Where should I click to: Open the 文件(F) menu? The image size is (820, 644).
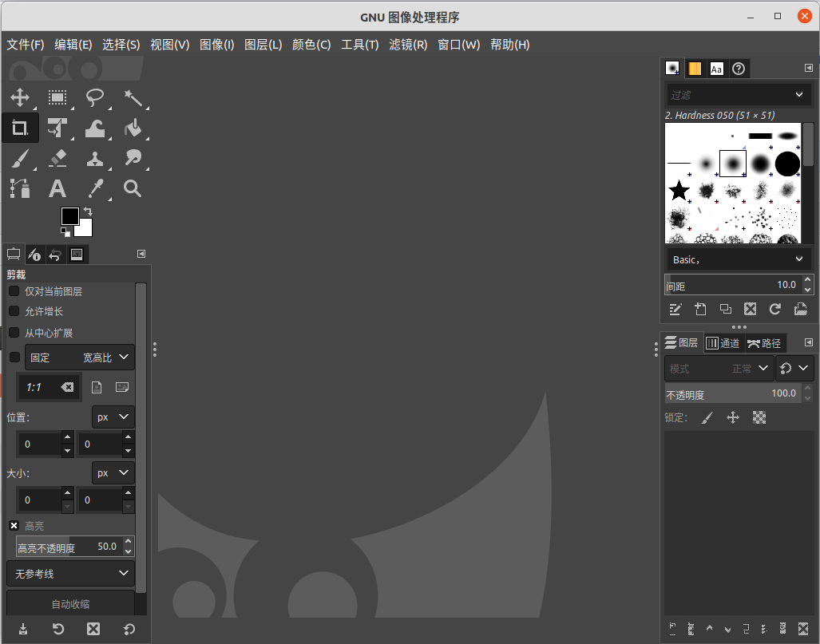pos(25,45)
